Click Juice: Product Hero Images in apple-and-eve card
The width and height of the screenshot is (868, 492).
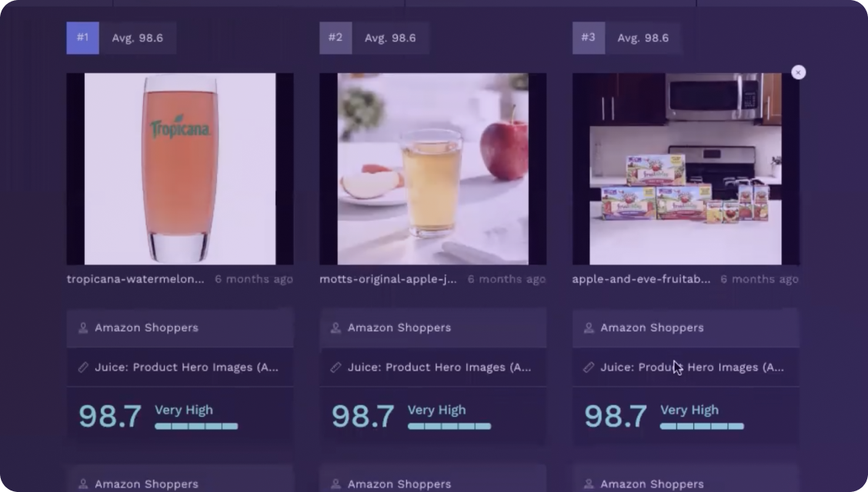693,367
